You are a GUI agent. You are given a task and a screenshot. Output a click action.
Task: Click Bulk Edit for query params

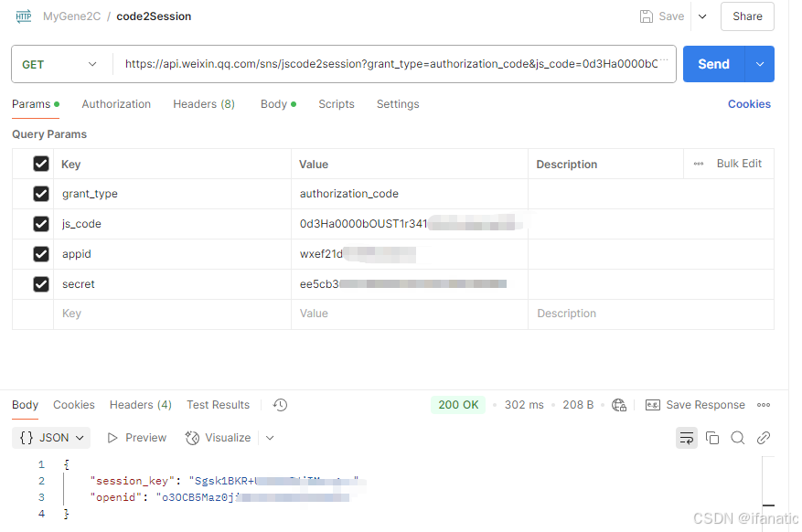(739, 164)
